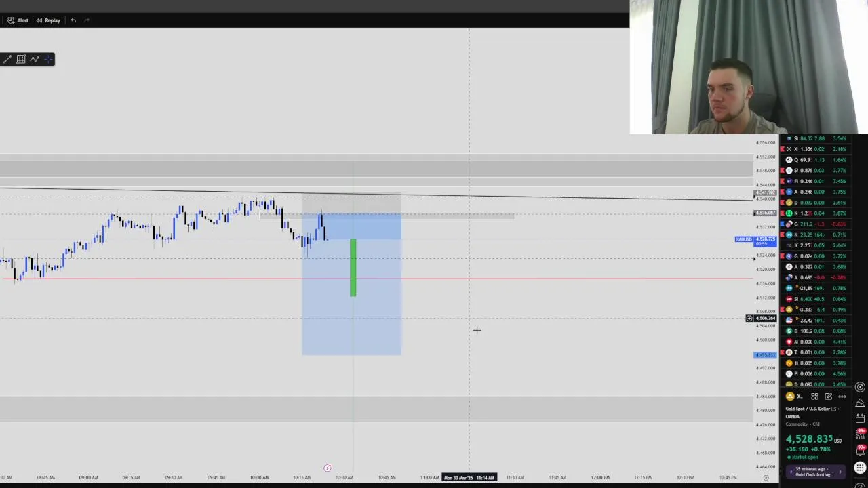
Task: Click the XAUUSD 4,528.725 price label
Action: 756,240
